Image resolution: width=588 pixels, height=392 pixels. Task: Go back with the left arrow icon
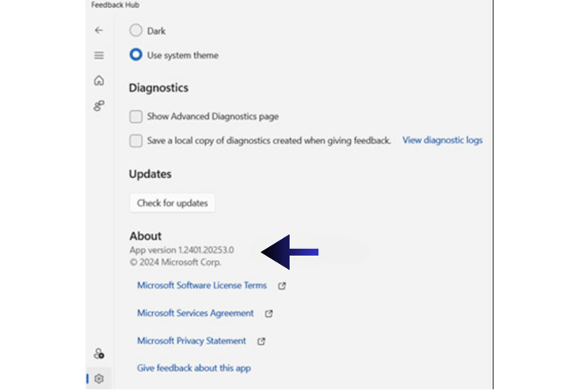(99, 31)
